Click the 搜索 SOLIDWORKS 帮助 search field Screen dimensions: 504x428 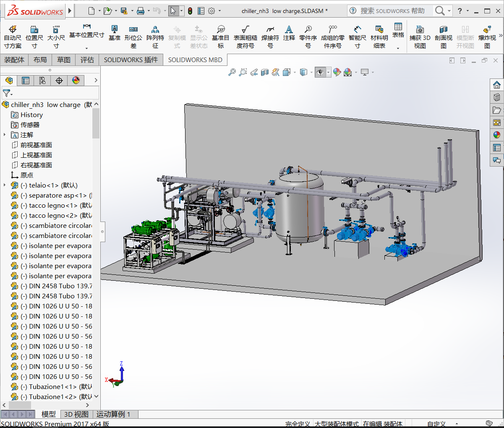tap(392, 11)
